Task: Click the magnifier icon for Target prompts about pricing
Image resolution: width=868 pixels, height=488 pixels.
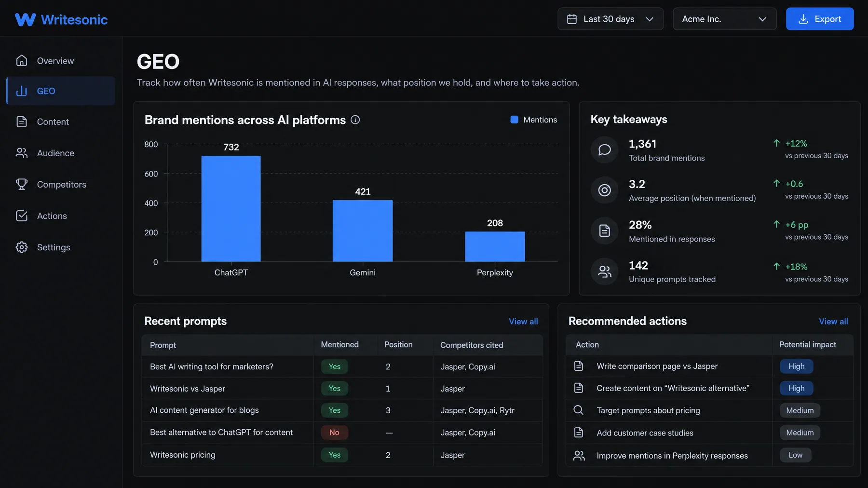Action: point(579,410)
